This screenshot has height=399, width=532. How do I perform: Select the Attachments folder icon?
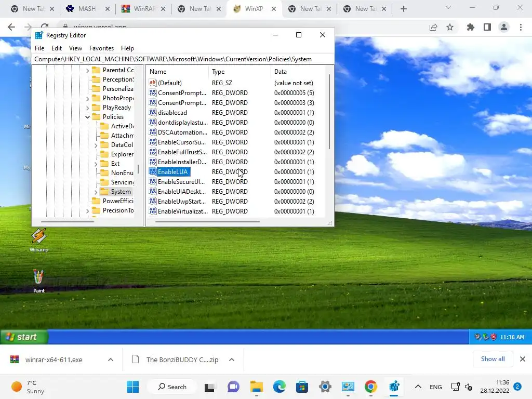[x=104, y=136]
